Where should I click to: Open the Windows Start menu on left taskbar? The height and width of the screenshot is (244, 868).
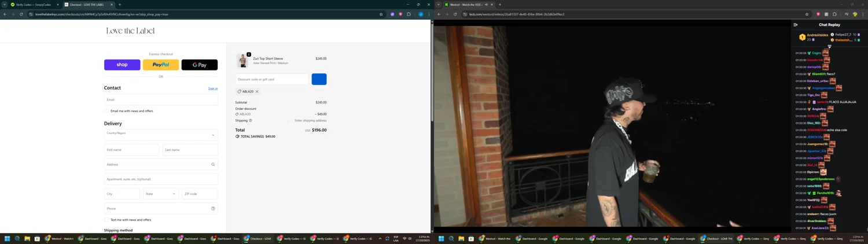pos(8,238)
